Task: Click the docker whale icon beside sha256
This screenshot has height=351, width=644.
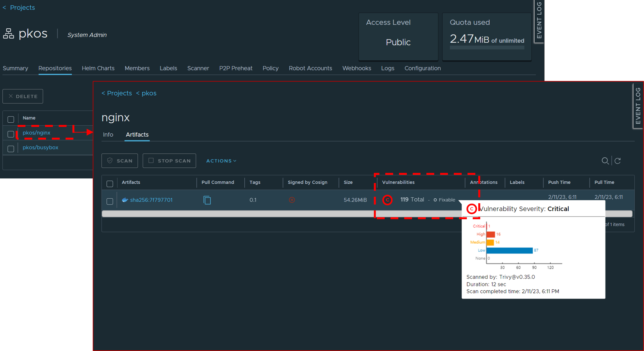Action: coord(125,200)
